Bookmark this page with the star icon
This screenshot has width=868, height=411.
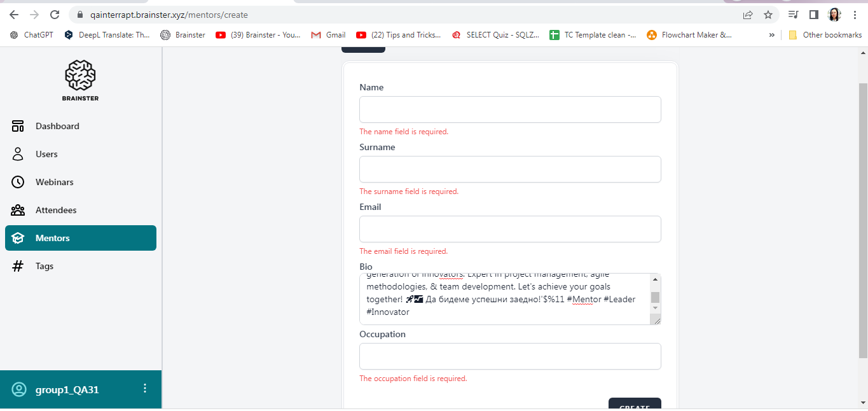point(768,15)
